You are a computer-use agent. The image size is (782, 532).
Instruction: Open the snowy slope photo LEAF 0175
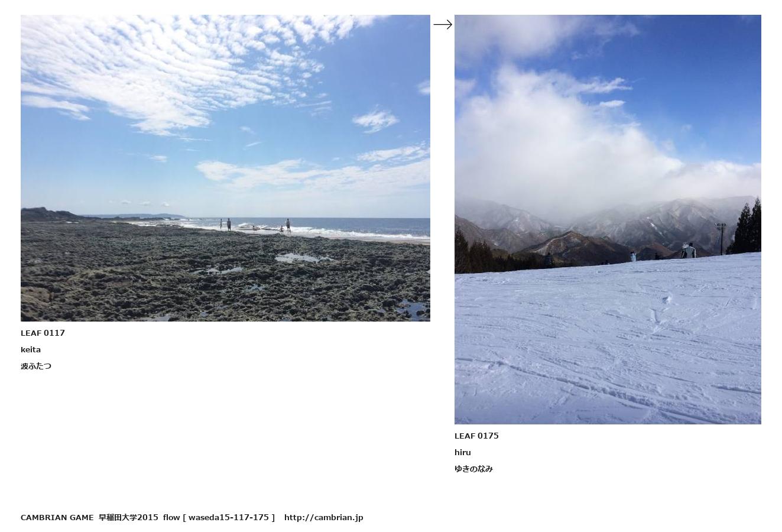608,219
